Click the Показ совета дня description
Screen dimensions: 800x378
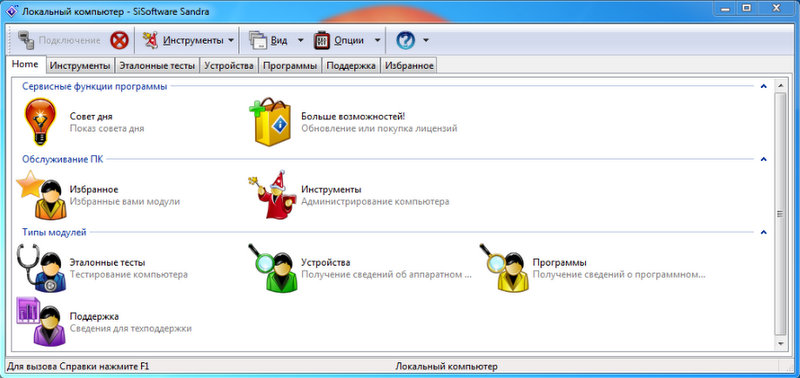[107, 129]
